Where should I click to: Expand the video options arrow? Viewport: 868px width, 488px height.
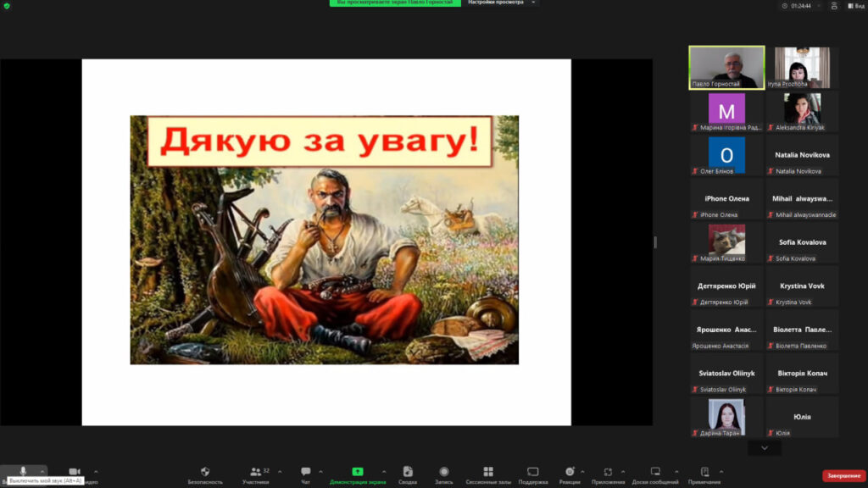click(96, 471)
